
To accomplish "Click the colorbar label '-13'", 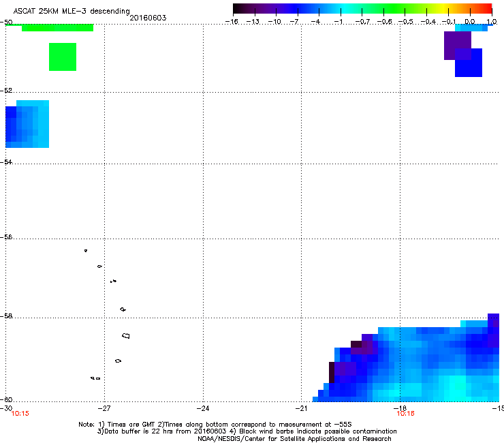I will 253,22.
